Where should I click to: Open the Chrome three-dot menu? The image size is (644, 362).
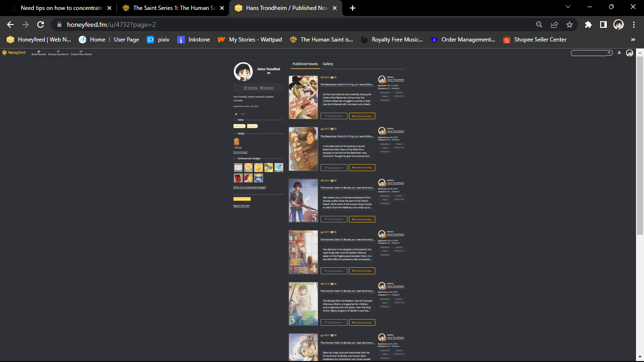pos(633,25)
